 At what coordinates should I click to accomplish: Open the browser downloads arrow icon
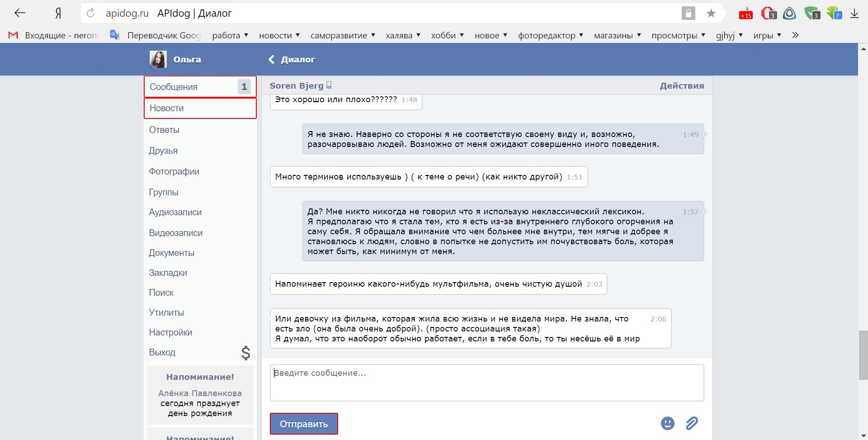click(854, 14)
